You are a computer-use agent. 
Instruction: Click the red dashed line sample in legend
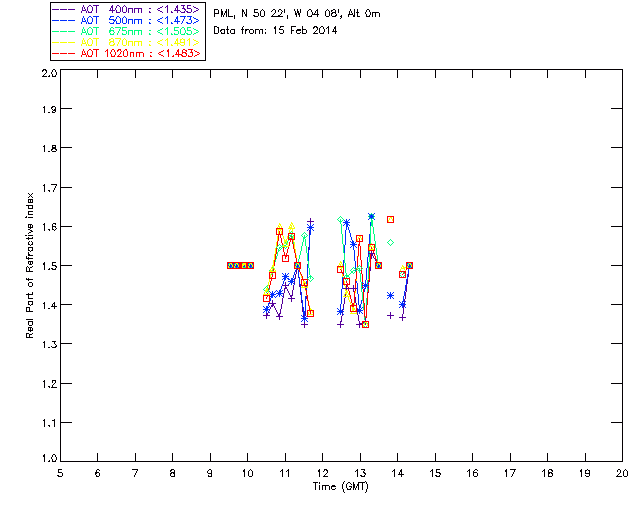pos(64,53)
